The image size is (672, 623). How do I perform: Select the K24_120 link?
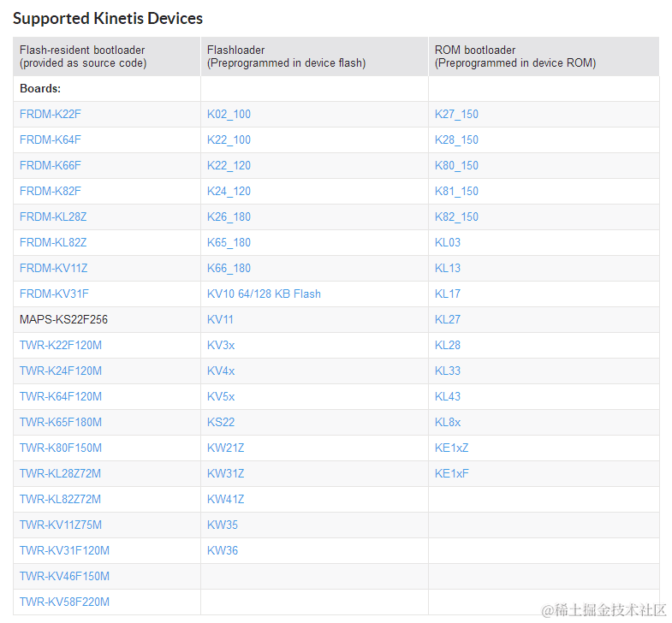[229, 192]
